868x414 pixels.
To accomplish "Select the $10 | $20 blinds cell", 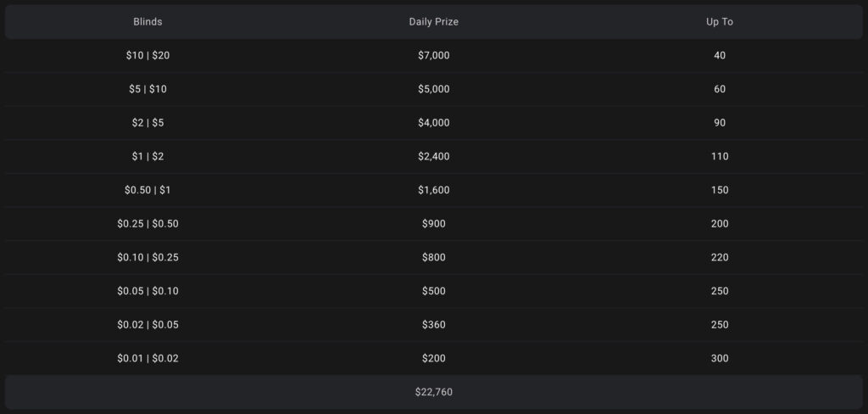I will click(147, 55).
